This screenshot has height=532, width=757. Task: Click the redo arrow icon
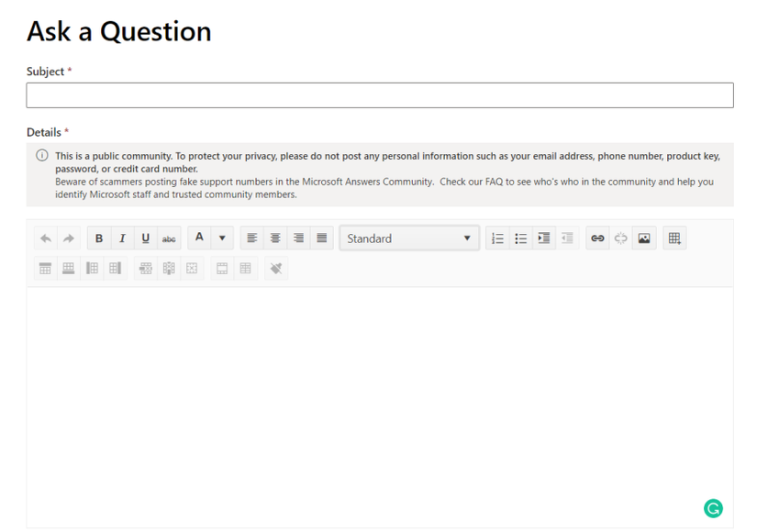[69, 238]
